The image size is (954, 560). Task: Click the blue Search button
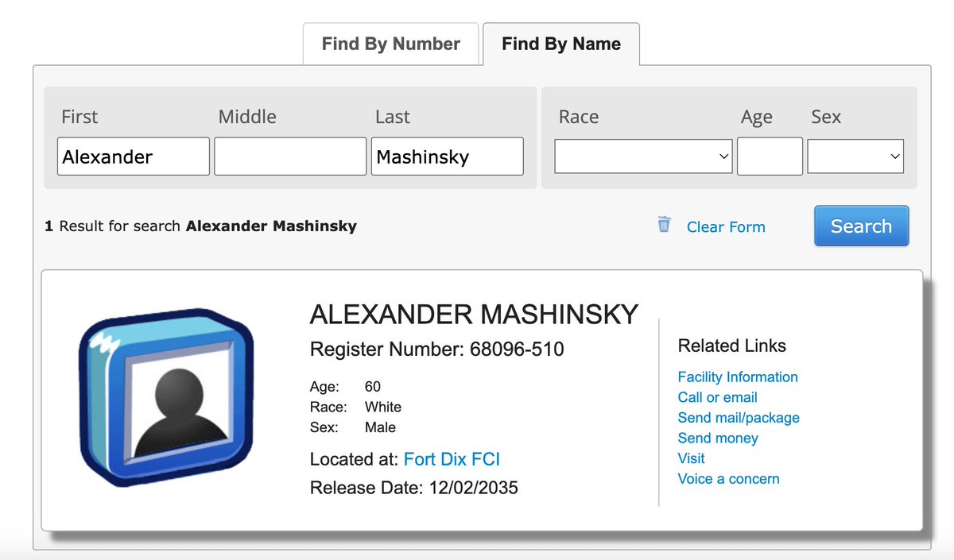861,226
